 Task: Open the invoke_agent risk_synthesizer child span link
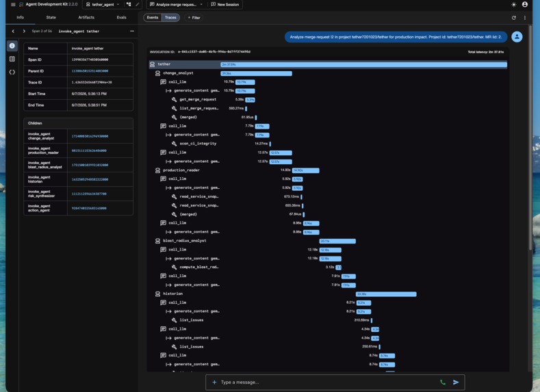pos(89,194)
